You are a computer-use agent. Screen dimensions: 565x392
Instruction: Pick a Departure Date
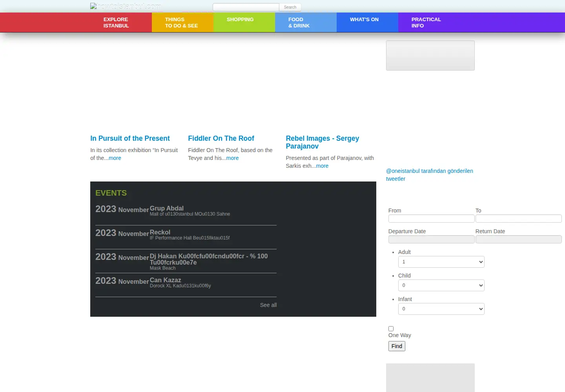[432, 240]
